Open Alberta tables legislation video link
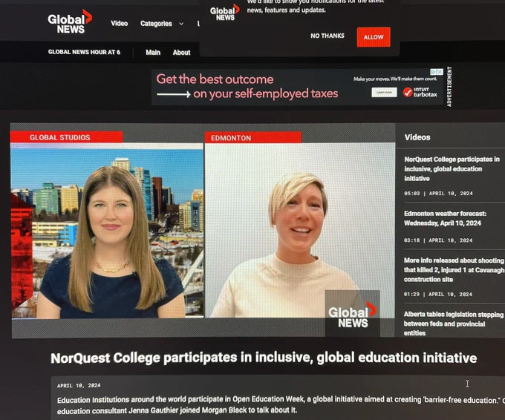 click(454, 324)
